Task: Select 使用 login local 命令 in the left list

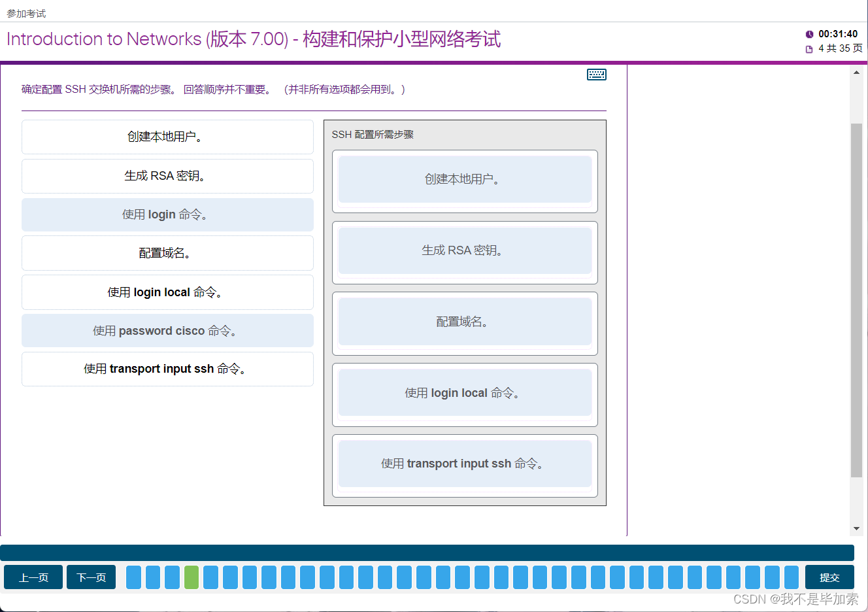Action: 167,292
